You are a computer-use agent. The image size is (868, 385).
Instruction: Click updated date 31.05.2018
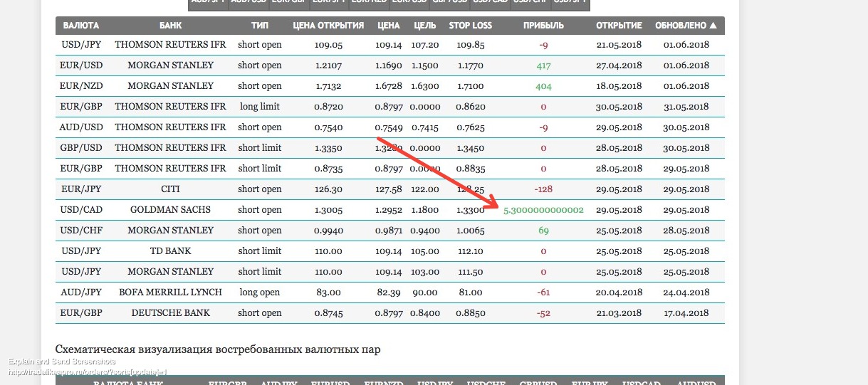click(686, 107)
